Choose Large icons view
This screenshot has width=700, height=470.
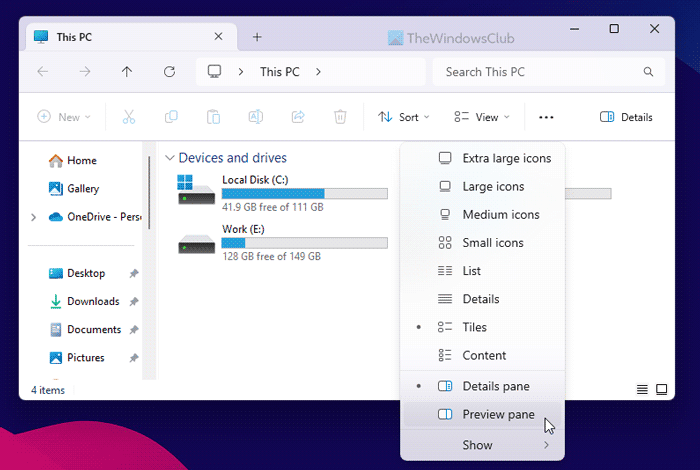(483, 187)
